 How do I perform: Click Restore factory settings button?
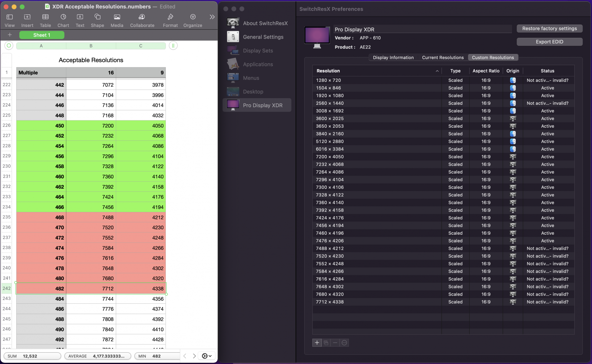coord(549,29)
